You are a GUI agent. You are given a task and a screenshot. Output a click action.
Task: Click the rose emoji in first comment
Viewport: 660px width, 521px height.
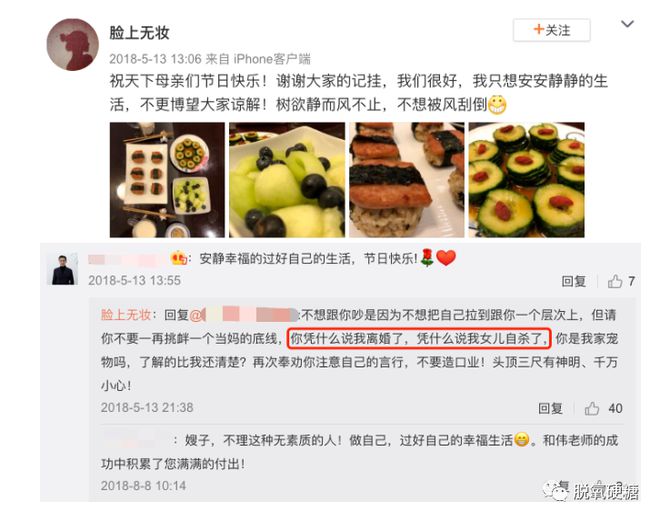(x=427, y=258)
